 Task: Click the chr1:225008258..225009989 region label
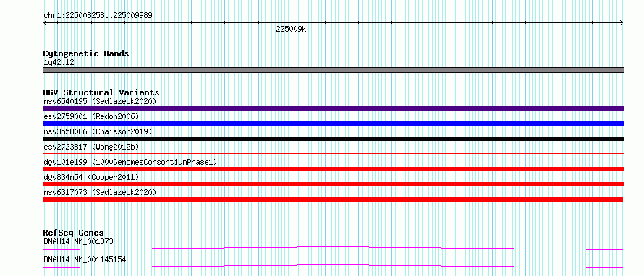pyautogui.click(x=98, y=16)
